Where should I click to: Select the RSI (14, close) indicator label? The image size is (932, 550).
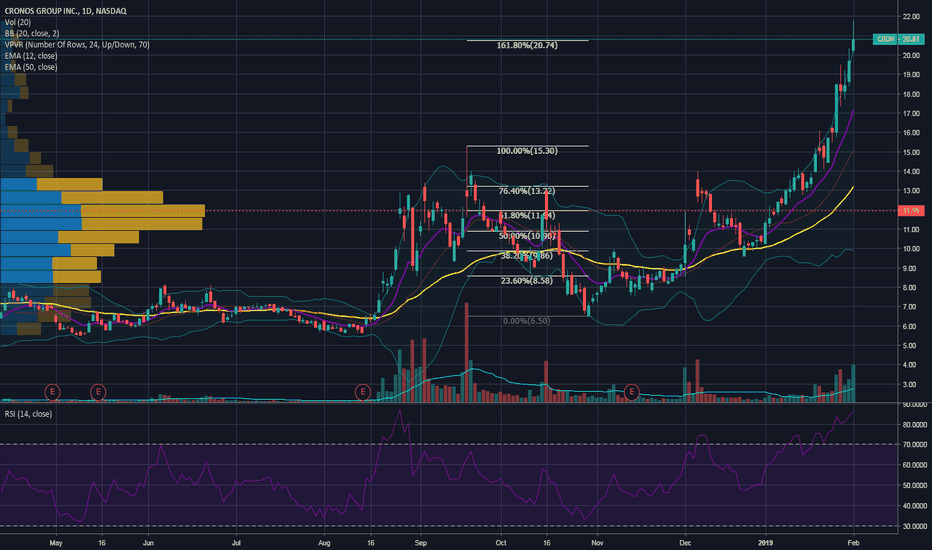(28, 414)
